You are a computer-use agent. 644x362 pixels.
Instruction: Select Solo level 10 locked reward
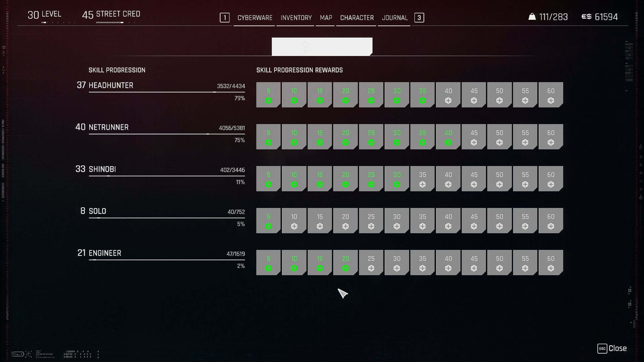tap(294, 221)
